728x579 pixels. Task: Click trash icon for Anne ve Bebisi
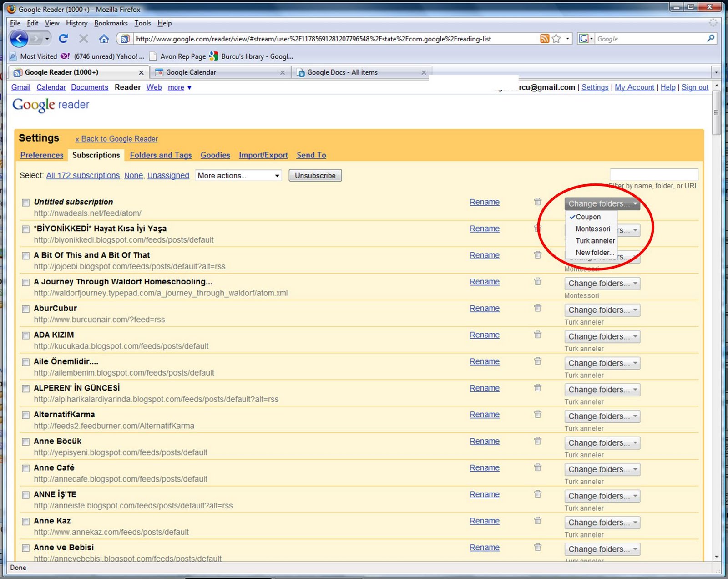538,547
